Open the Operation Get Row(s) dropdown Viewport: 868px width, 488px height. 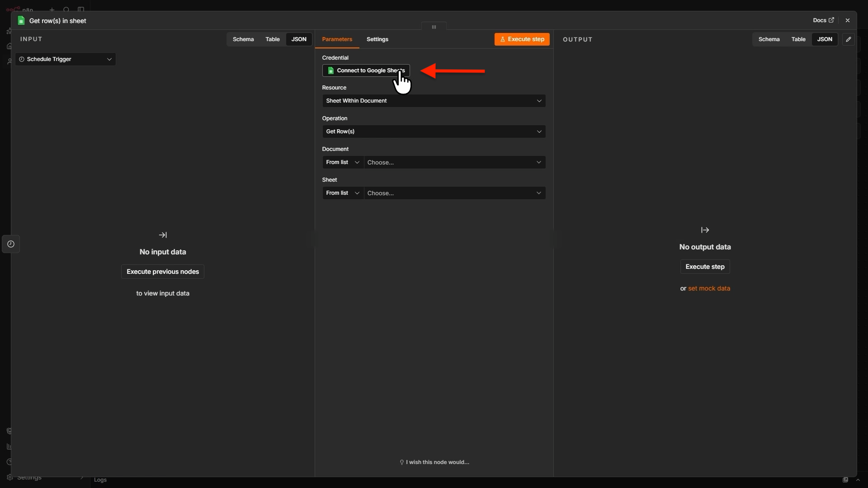pos(434,131)
